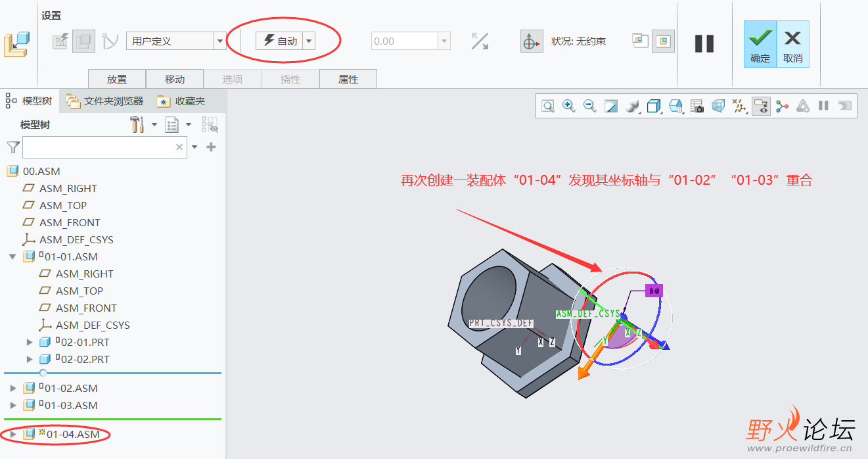Viewport: 868px width, 459px height.
Task: Click the 自动 constraint type button
Action: 279,41
